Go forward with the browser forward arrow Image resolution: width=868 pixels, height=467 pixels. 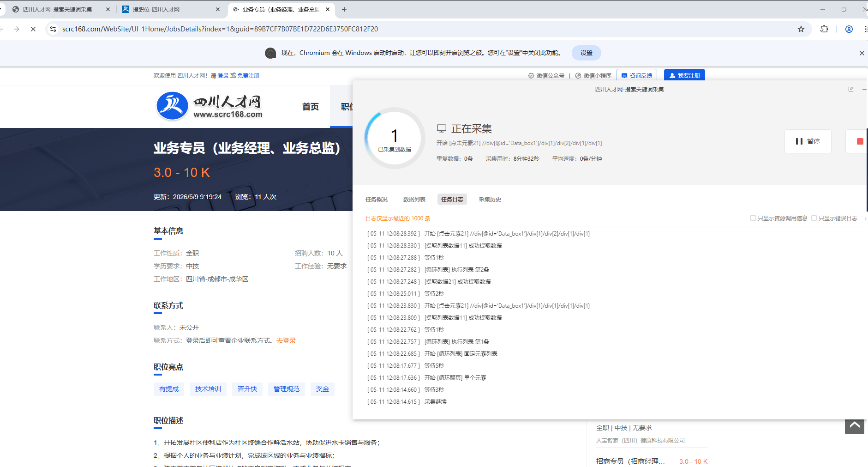pos(17,29)
